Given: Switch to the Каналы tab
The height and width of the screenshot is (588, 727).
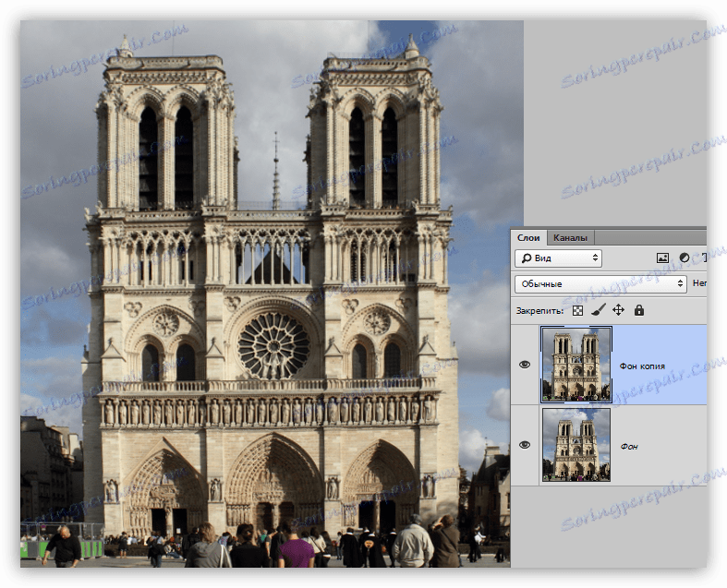Looking at the screenshot, I should coord(570,238).
